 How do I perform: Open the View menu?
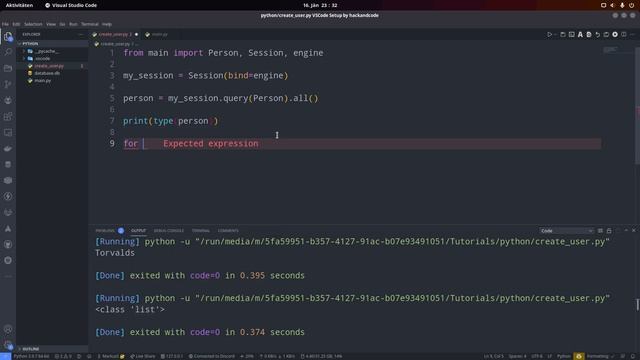(51, 24)
